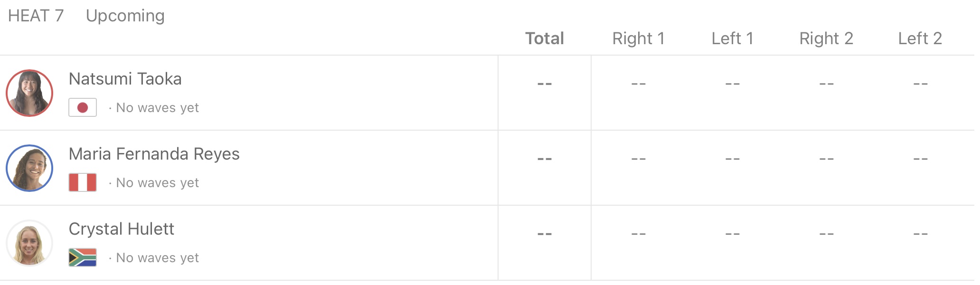Click the Peru flag icon
Screen dimensions: 980x285
click(83, 182)
